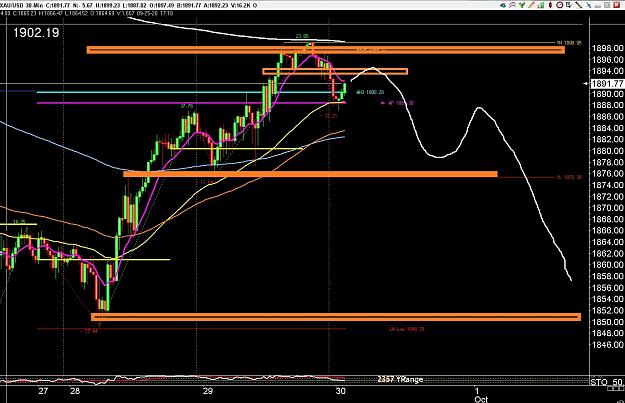Click the STO 50 indicator label
This screenshot has width=625, height=403.
[607, 382]
